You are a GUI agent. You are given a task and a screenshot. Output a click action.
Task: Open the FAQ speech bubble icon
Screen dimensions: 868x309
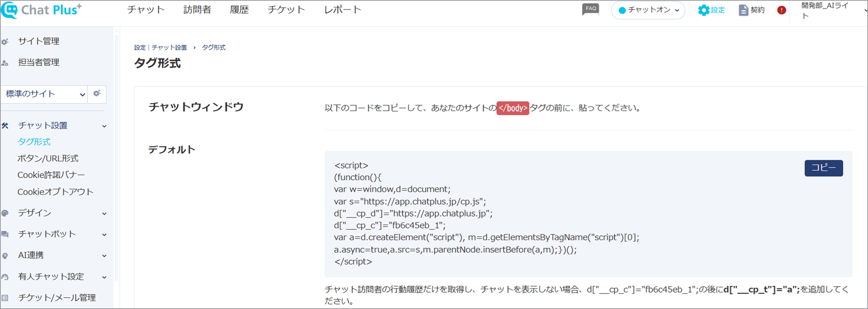[x=590, y=9]
